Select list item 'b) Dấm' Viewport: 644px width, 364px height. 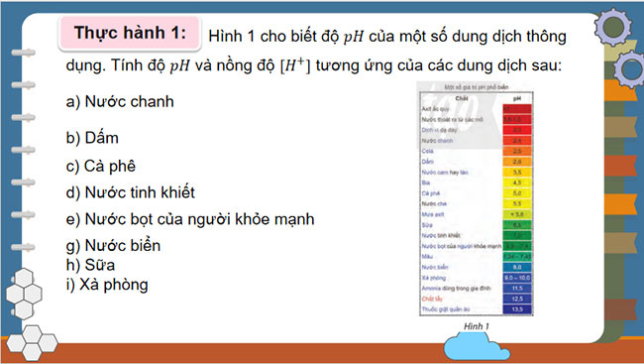(92, 138)
